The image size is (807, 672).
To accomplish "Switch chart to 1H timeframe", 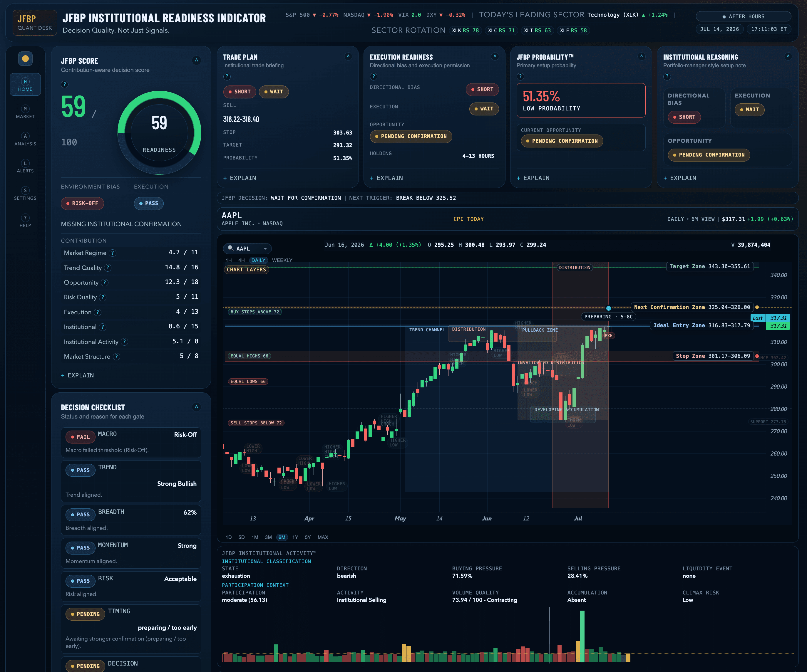I will click(x=229, y=260).
